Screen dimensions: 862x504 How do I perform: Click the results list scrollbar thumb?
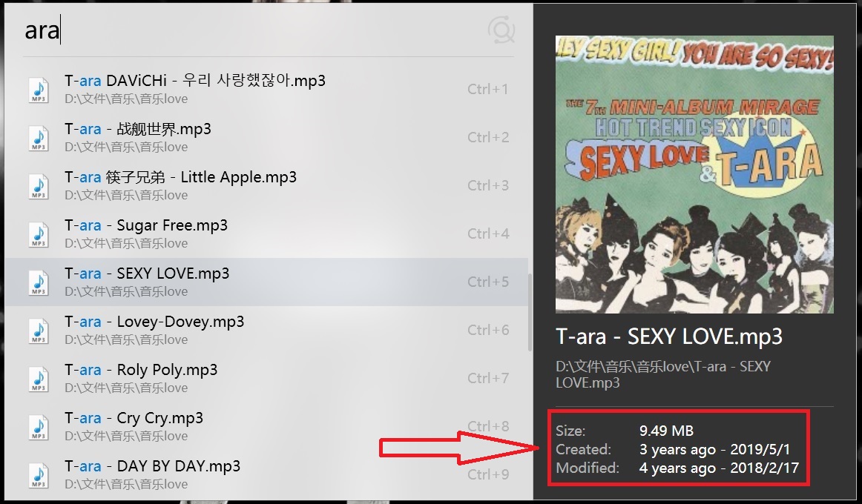(x=530, y=312)
